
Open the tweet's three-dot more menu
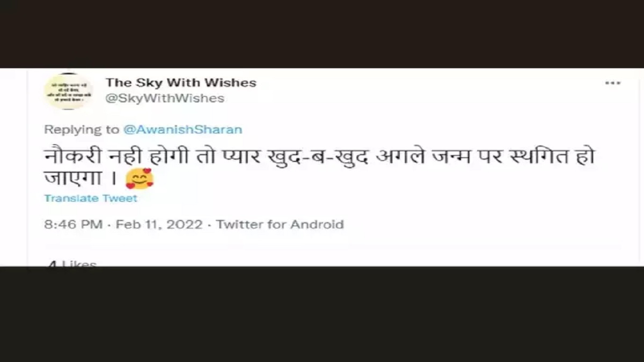pyautogui.click(x=612, y=83)
